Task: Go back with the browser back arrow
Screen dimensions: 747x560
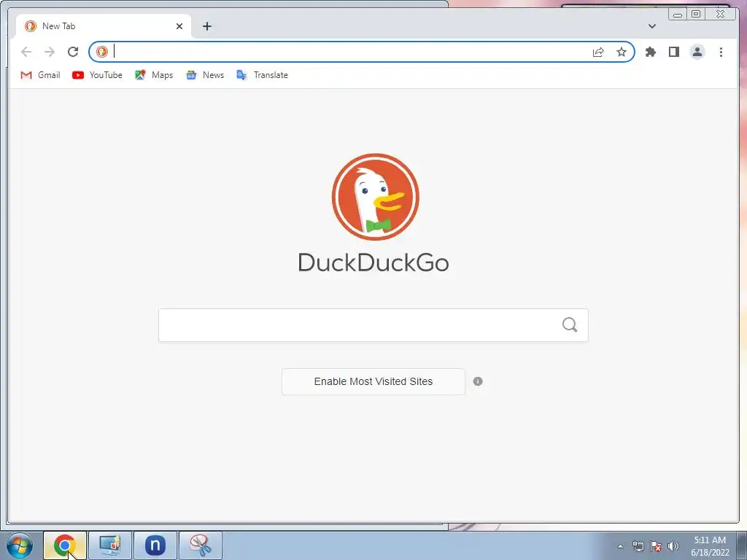Action: [x=26, y=52]
